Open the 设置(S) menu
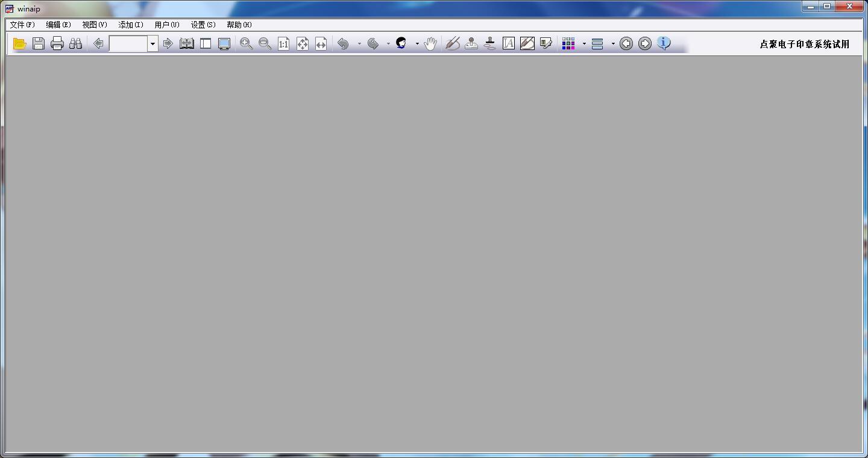Image resolution: width=868 pixels, height=458 pixels. click(x=203, y=25)
